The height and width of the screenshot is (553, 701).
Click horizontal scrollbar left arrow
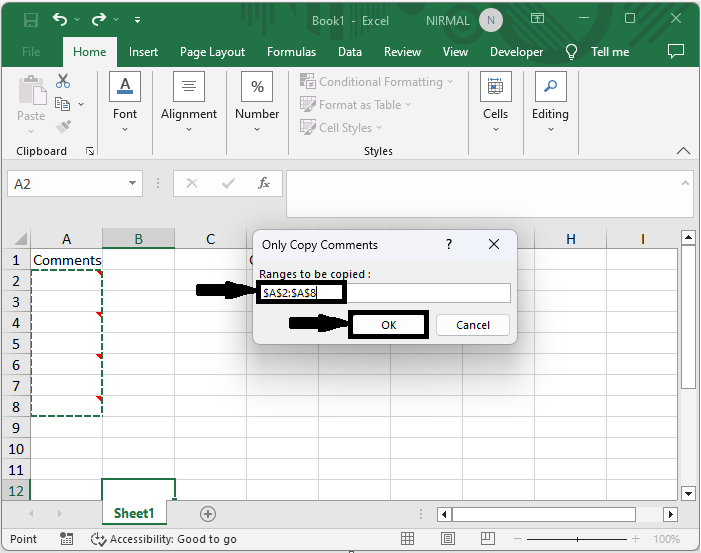[x=444, y=514]
